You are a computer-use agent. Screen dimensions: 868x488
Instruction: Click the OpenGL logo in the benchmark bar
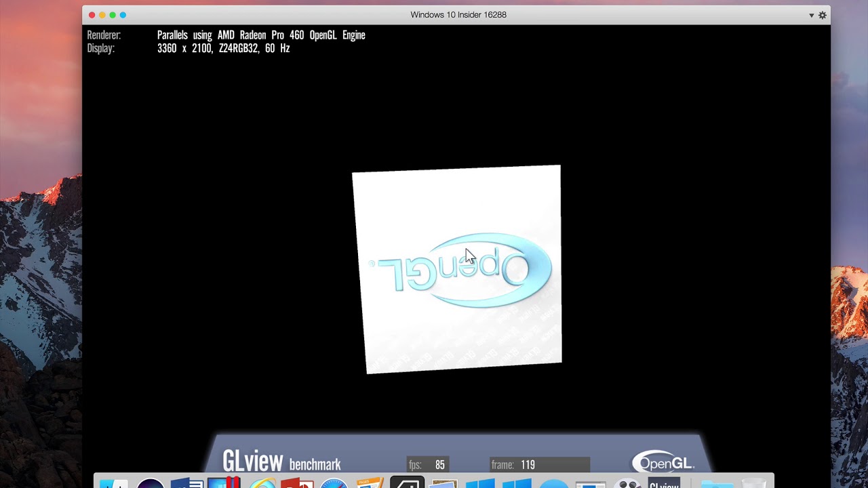click(x=663, y=462)
